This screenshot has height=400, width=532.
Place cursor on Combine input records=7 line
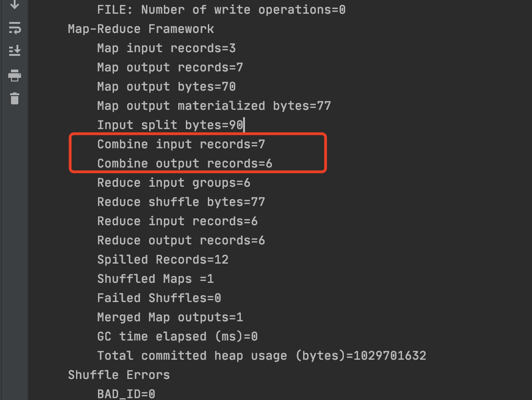point(181,145)
